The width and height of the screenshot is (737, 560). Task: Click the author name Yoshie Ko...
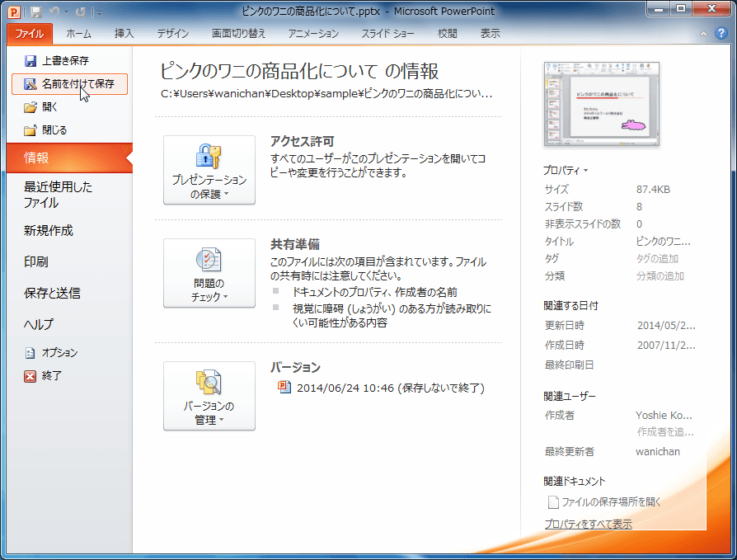click(x=664, y=415)
